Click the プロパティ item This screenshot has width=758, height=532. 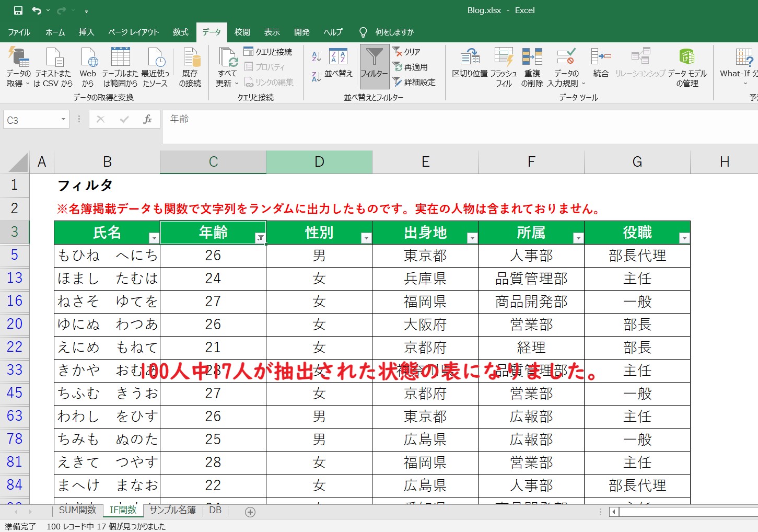click(265, 67)
